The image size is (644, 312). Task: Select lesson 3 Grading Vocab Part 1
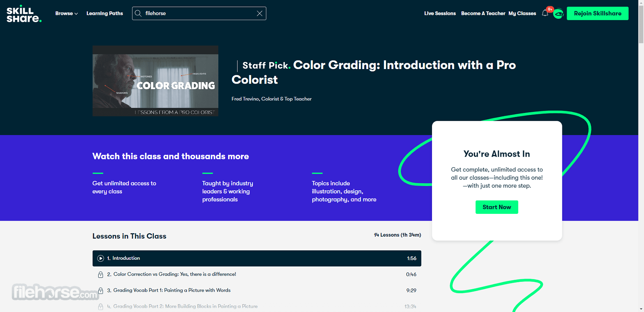(257, 290)
